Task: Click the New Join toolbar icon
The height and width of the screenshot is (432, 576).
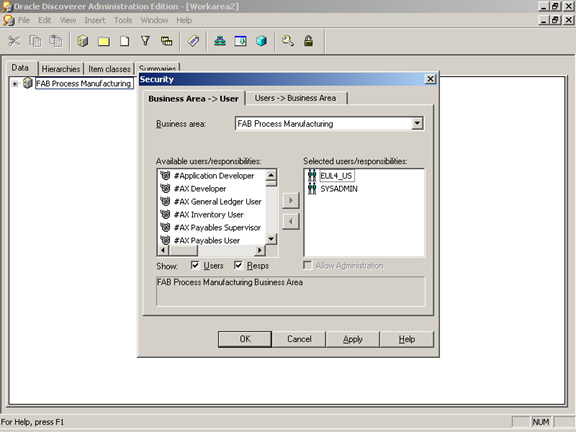Action: (166, 41)
